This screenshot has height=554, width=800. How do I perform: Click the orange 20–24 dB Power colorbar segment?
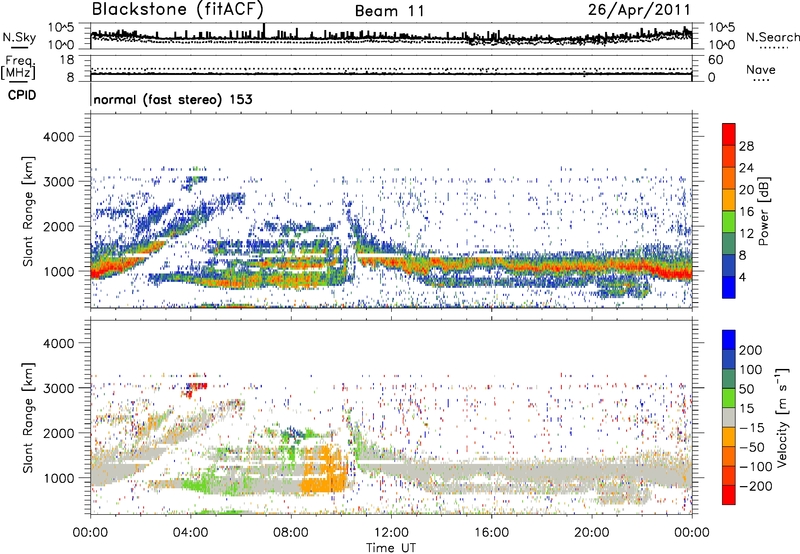tap(729, 178)
